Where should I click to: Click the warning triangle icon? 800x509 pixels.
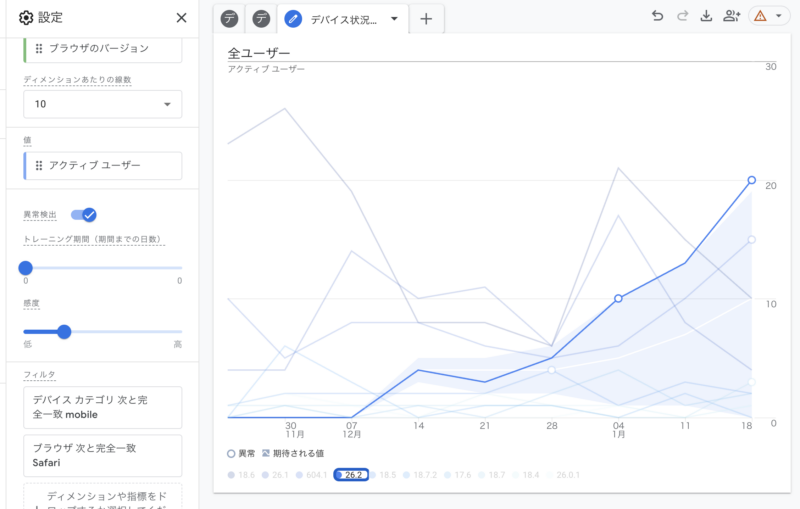coord(761,17)
